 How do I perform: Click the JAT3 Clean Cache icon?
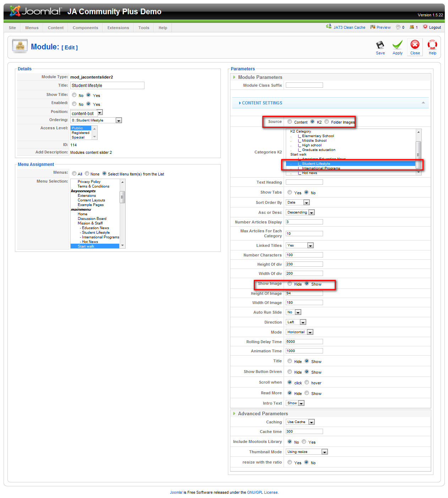(329, 27)
